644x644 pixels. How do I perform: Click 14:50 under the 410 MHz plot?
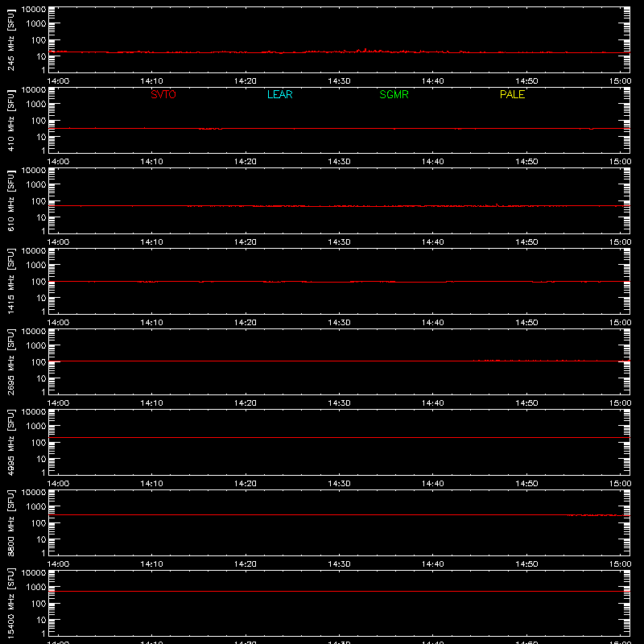pyautogui.click(x=526, y=162)
